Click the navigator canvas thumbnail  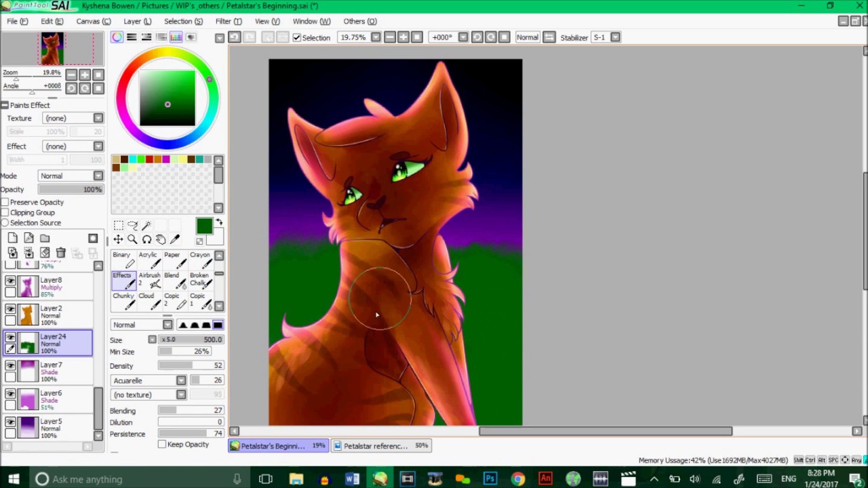point(53,49)
